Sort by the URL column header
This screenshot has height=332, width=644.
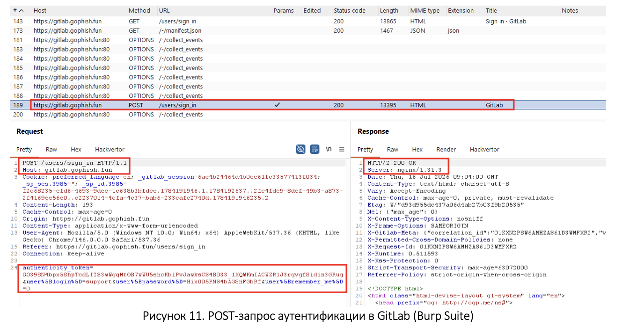(x=214, y=10)
